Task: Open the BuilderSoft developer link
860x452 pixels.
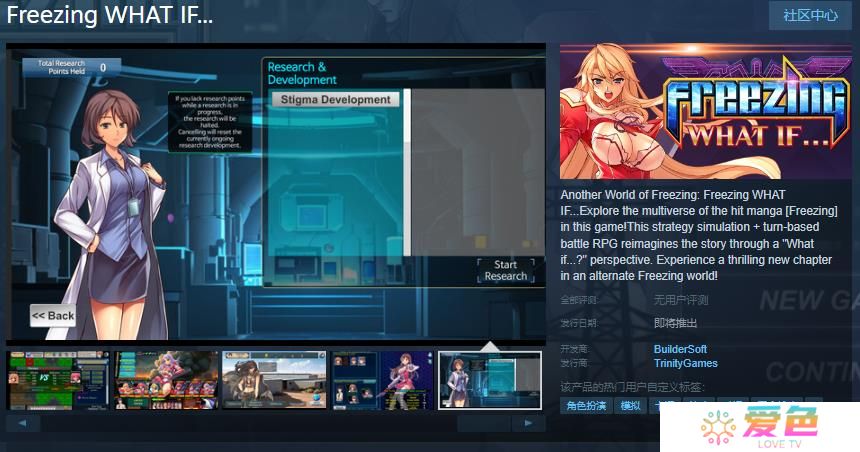Action: click(x=680, y=349)
